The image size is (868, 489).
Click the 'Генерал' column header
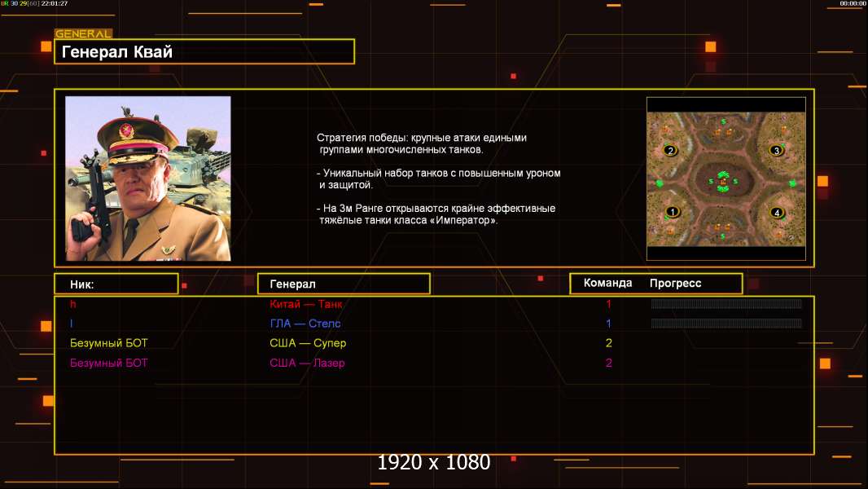coord(344,284)
